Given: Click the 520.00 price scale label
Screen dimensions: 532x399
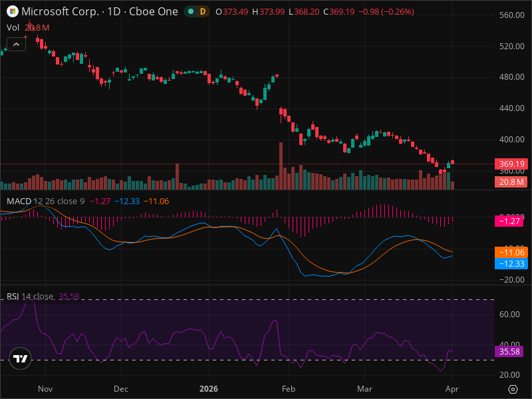Looking at the screenshot, I should 511,46.
